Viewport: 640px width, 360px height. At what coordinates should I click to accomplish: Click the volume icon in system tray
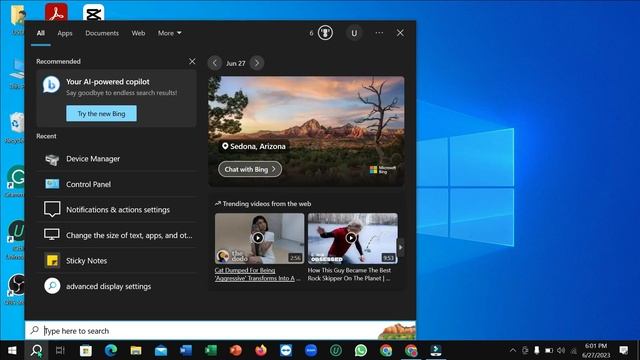click(561, 350)
